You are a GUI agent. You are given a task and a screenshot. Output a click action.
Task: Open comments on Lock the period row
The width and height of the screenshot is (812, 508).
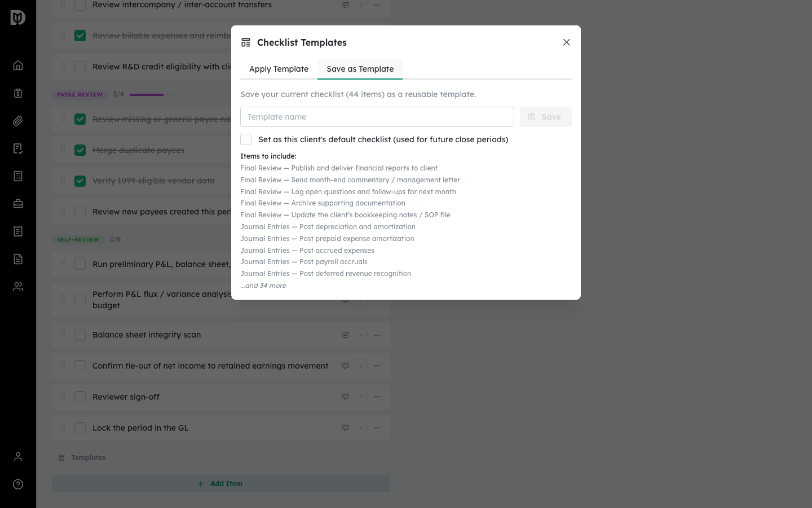click(346, 428)
